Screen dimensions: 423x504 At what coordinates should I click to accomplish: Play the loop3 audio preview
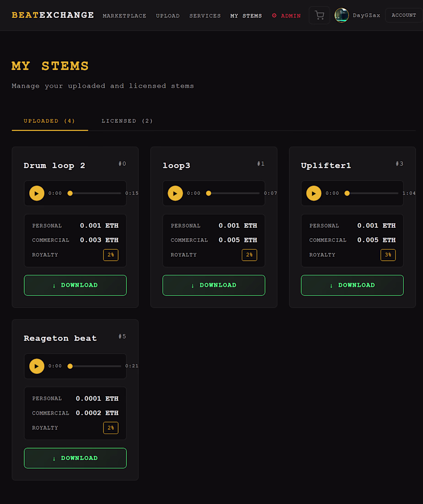(x=175, y=193)
